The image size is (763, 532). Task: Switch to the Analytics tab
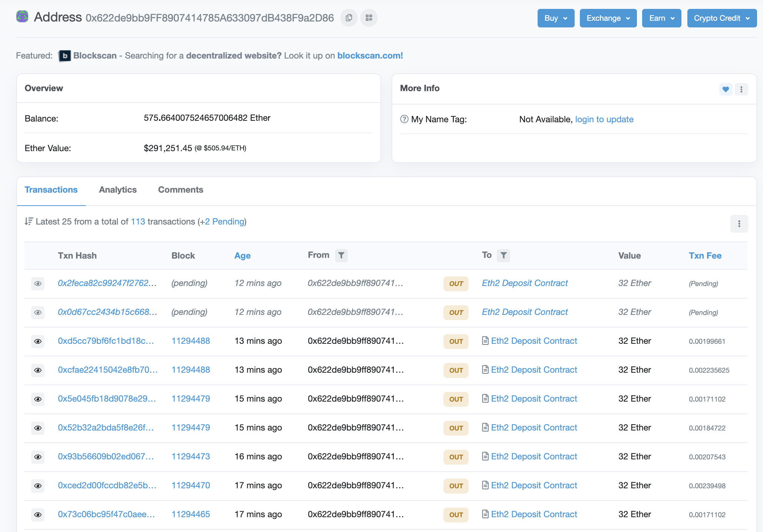118,190
